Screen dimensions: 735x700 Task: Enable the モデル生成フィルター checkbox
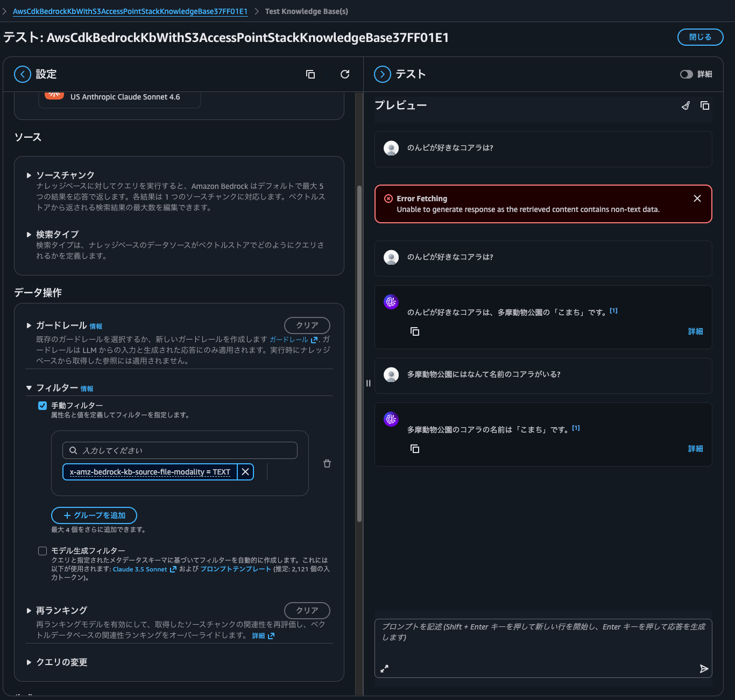pyautogui.click(x=43, y=551)
